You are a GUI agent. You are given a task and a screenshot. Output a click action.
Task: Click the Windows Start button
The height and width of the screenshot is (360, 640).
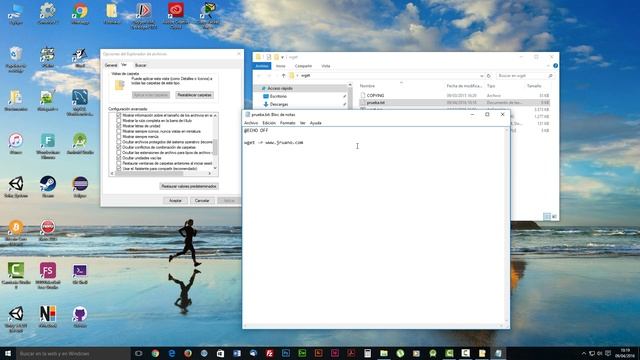pos(8,353)
